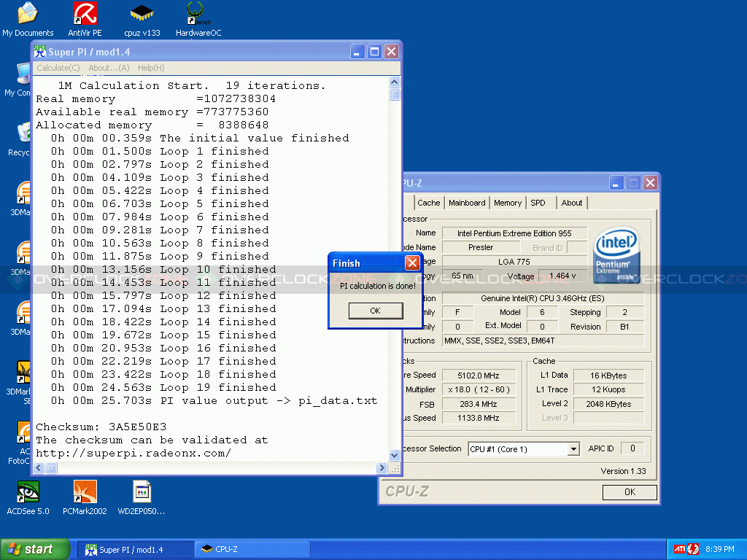The width and height of the screenshot is (747, 560).
Task: Click the APIC ID value field
Action: click(x=632, y=448)
